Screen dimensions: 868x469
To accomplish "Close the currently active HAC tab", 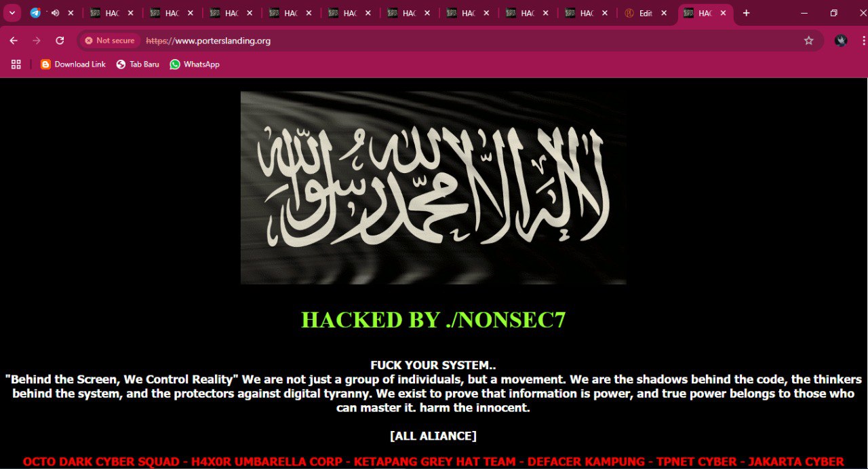I will 723,13.
